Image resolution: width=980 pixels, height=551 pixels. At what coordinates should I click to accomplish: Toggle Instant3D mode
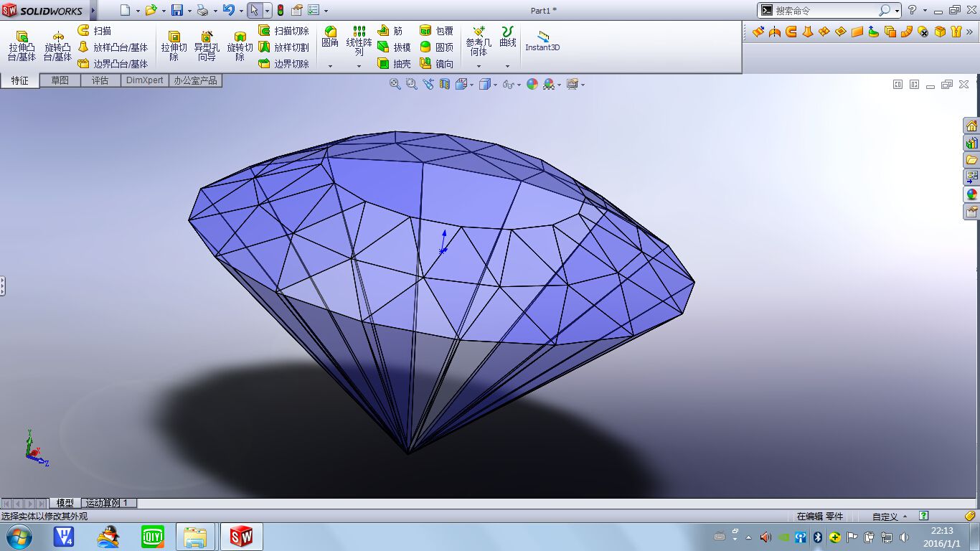[x=542, y=42]
